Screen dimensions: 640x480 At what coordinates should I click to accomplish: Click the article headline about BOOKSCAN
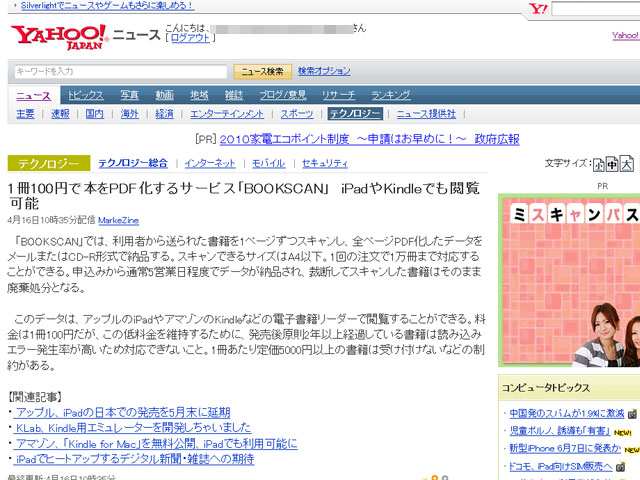pyautogui.click(x=243, y=196)
